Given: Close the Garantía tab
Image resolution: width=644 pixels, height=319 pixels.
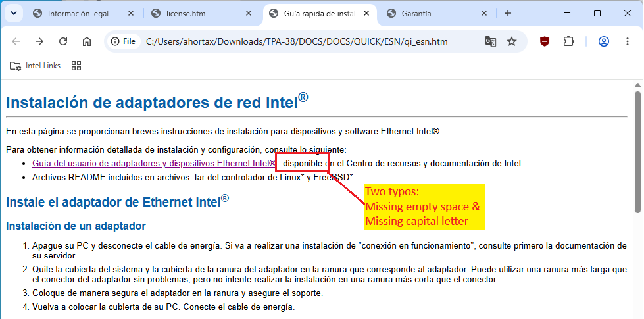Looking at the screenshot, I should pos(483,14).
